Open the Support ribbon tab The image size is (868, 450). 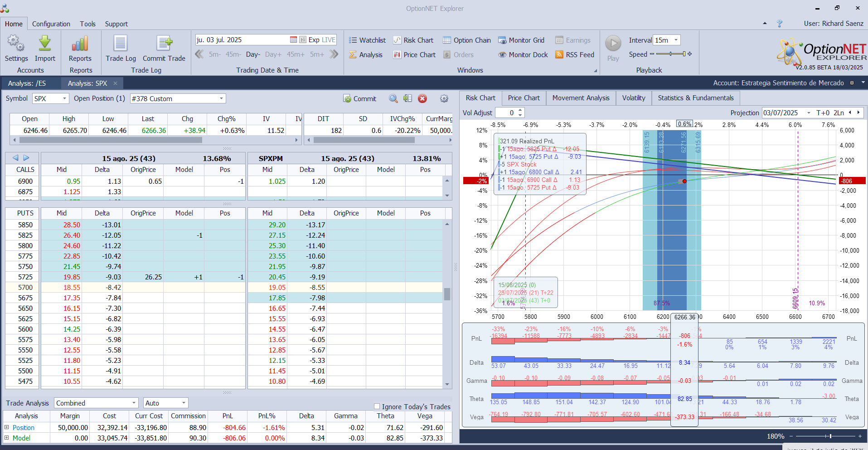(116, 24)
